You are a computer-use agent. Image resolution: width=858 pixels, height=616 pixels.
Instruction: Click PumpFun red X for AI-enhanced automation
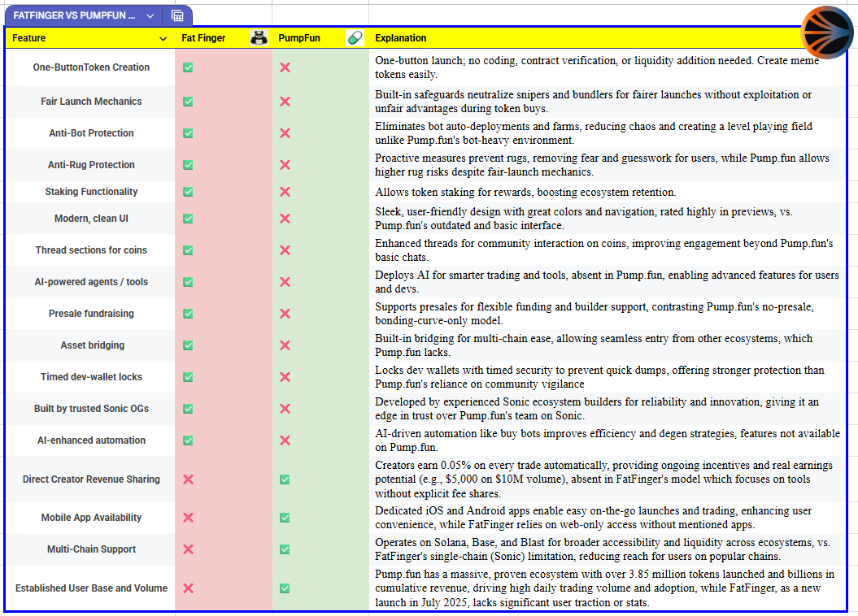(285, 440)
